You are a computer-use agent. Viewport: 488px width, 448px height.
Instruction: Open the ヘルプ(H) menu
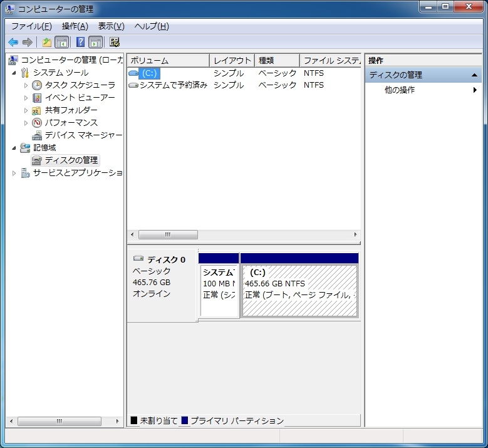[152, 26]
